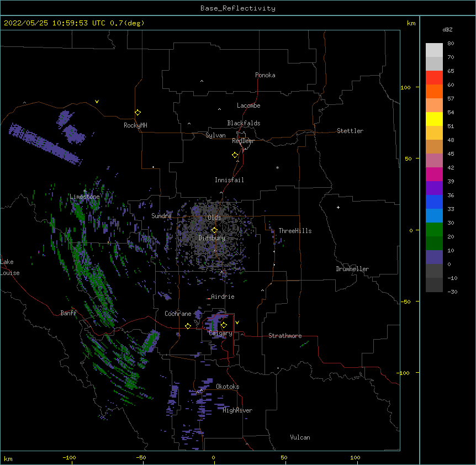This screenshot has width=476, height=465.
Task: Select the Okotoks label
Action: pos(228,387)
